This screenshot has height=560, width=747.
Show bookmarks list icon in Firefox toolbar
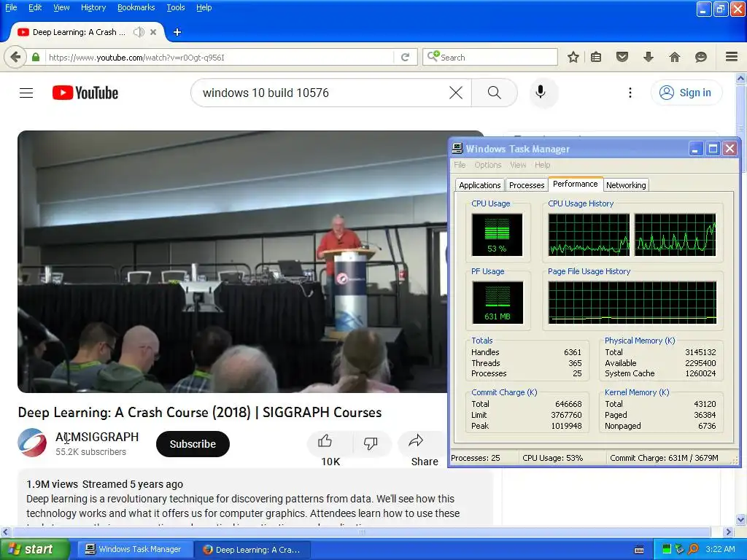[596, 57]
